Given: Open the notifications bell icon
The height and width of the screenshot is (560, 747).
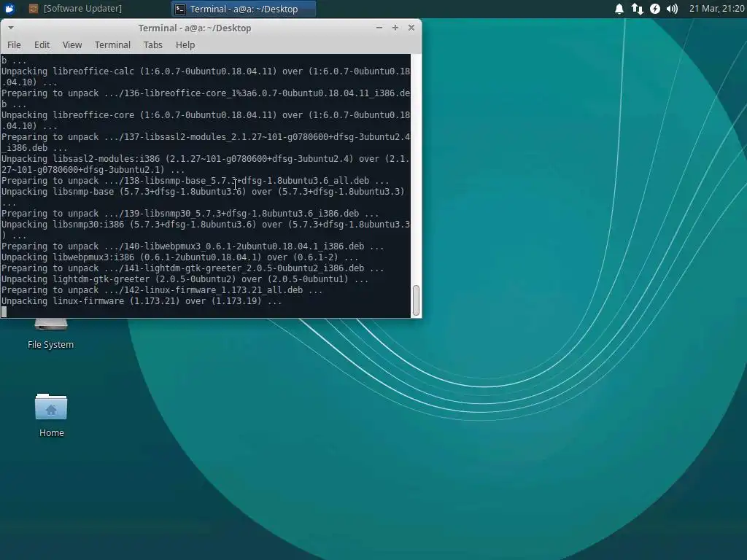Looking at the screenshot, I should coord(619,9).
